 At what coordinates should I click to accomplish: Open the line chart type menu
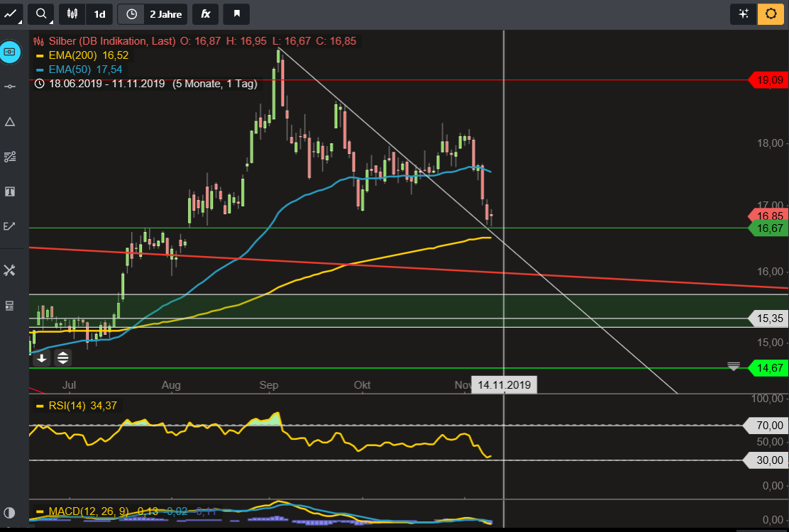(x=11, y=13)
